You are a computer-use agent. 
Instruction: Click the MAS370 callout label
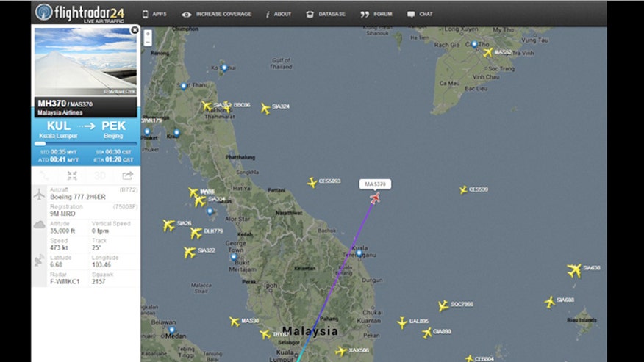(x=375, y=184)
